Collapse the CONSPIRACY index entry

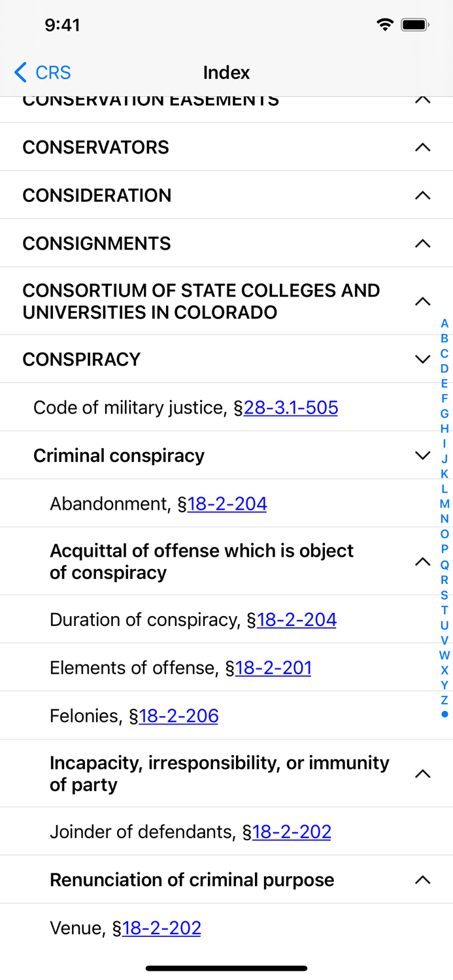422,359
